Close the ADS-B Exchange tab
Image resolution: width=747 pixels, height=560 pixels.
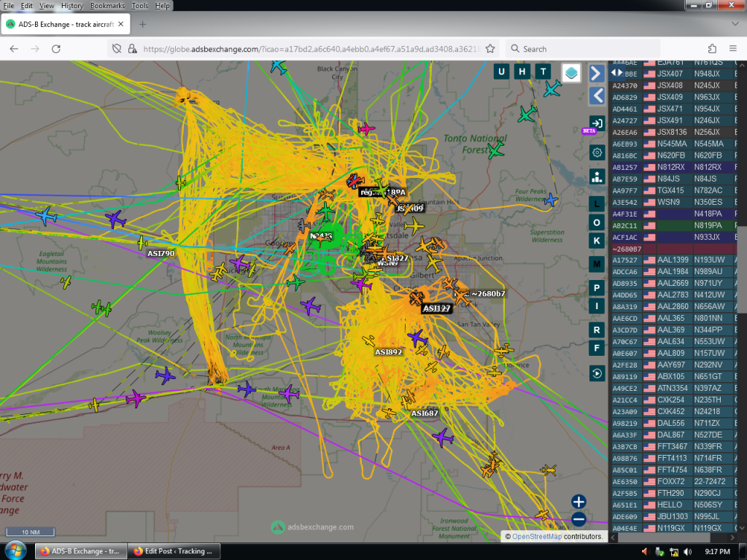pyautogui.click(x=121, y=24)
